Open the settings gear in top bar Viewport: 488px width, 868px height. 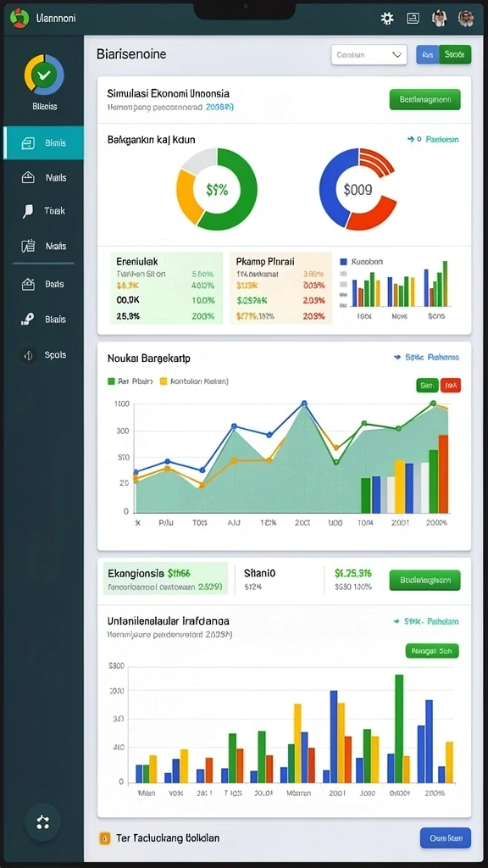point(387,19)
